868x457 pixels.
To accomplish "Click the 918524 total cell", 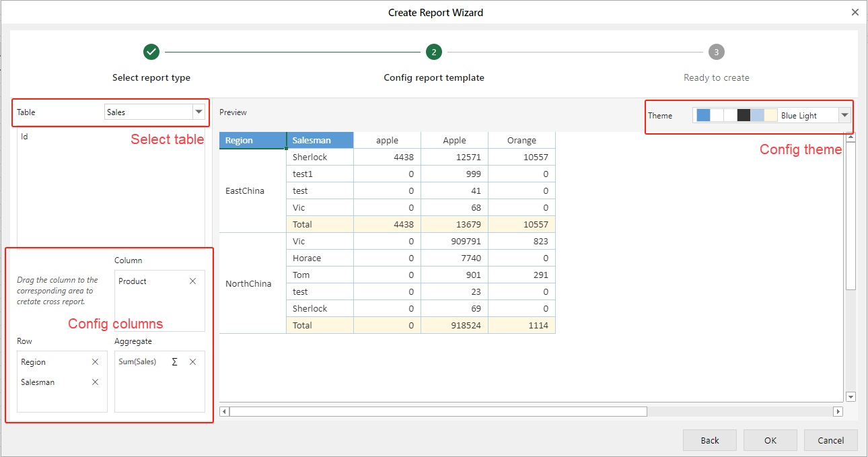I will (x=455, y=326).
